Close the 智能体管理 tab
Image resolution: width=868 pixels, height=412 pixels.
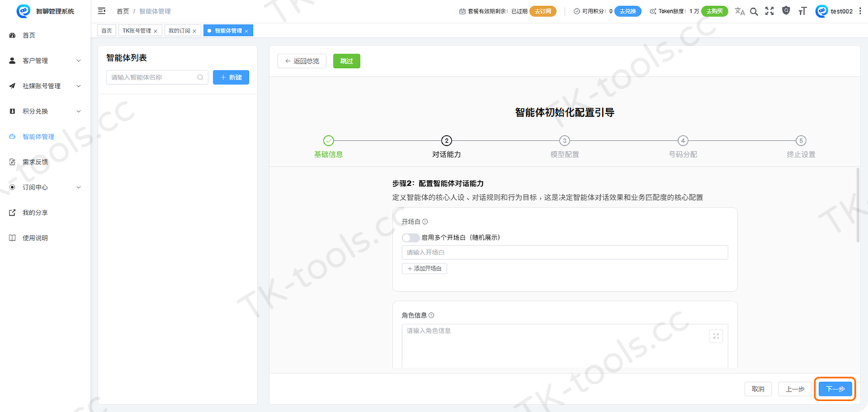pyautogui.click(x=247, y=31)
